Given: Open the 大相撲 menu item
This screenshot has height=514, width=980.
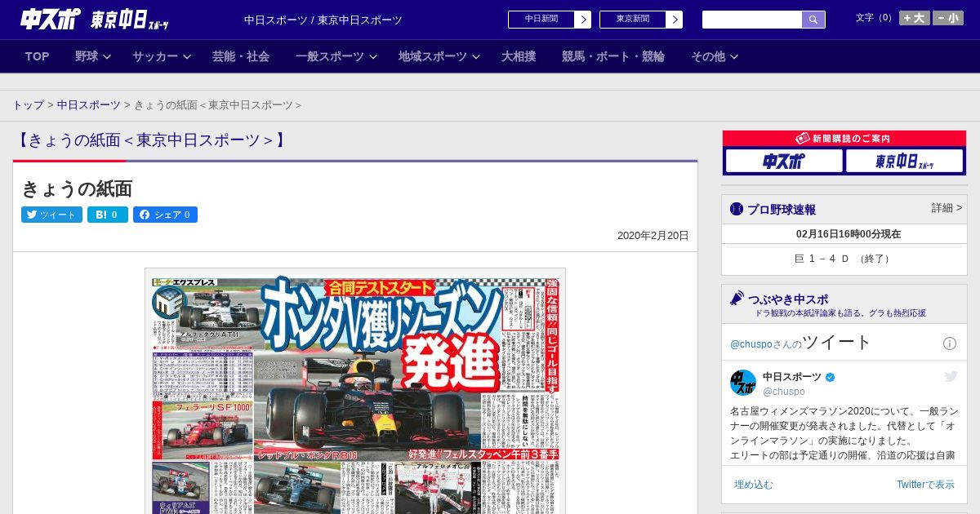Looking at the screenshot, I should click(x=519, y=56).
